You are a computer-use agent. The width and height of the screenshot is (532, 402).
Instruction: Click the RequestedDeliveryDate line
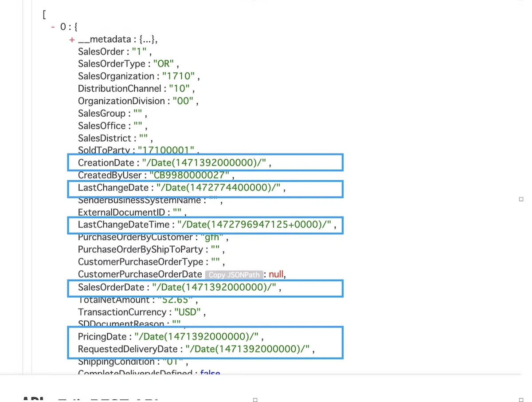[196, 349]
